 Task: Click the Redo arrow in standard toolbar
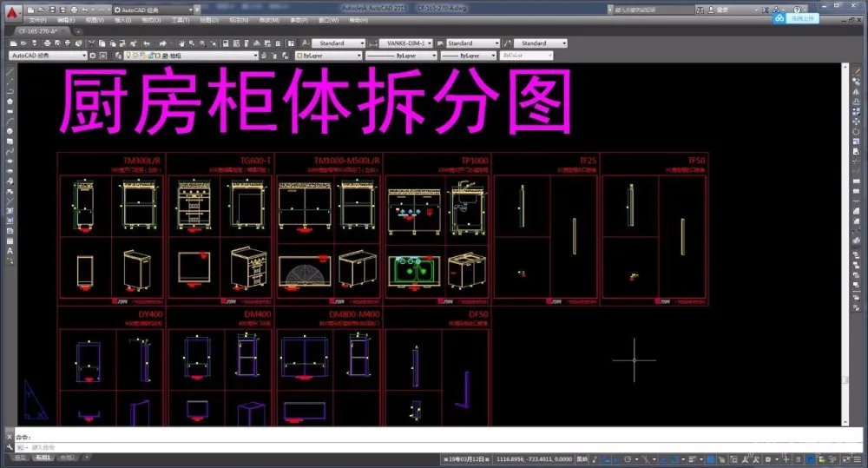[163, 43]
